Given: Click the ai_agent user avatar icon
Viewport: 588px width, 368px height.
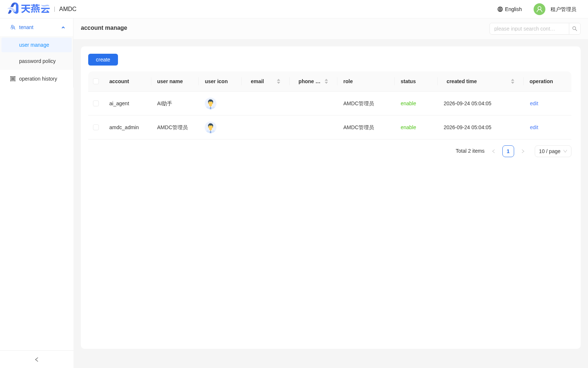Looking at the screenshot, I should pyautogui.click(x=211, y=103).
